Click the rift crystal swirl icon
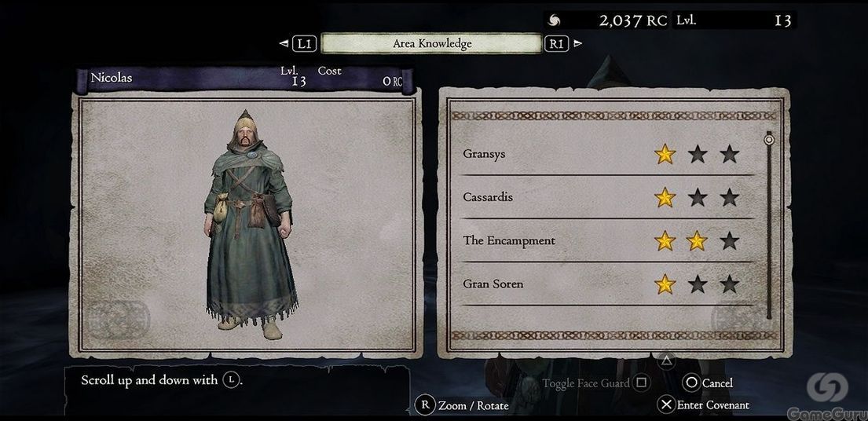868x421 pixels. (554, 20)
